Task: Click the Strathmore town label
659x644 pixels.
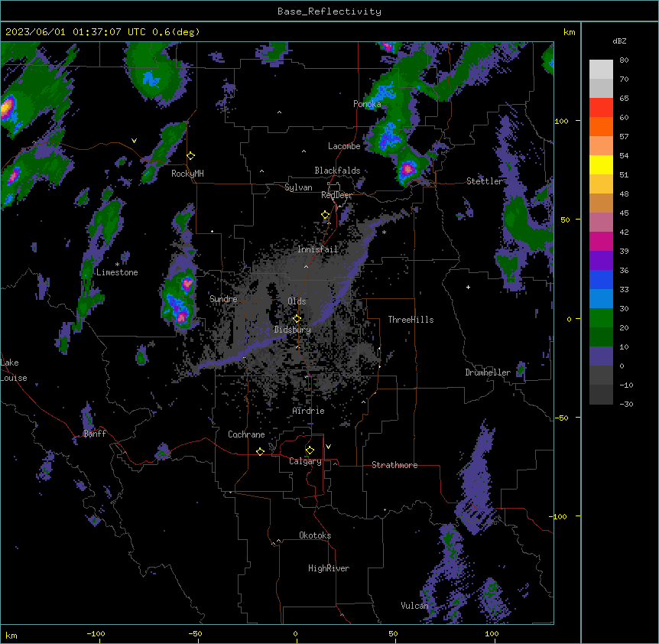Action: coord(394,465)
